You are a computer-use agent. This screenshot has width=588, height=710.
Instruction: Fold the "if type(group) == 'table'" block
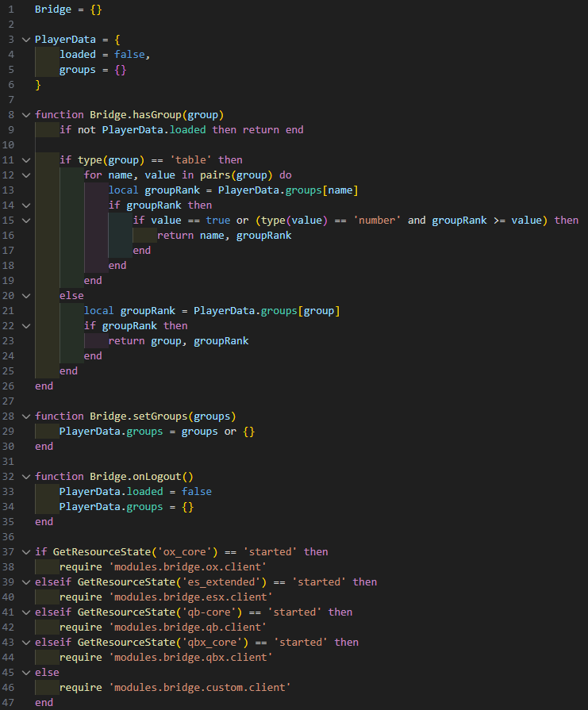tap(26, 159)
